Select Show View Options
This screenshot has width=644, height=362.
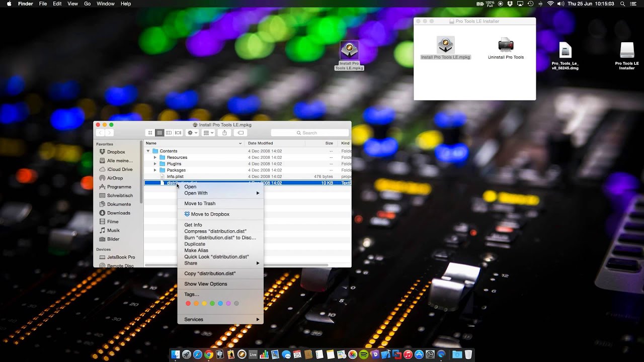tap(220, 284)
